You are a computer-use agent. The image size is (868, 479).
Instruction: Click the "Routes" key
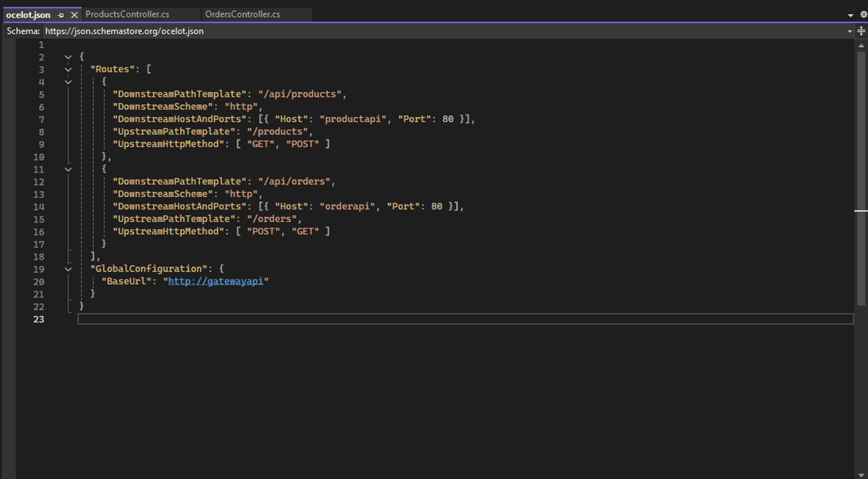[113, 69]
